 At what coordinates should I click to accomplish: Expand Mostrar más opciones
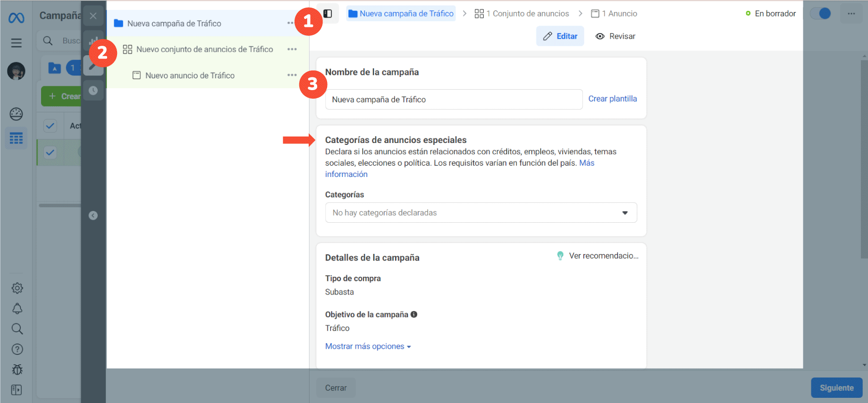tap(368, 346)
